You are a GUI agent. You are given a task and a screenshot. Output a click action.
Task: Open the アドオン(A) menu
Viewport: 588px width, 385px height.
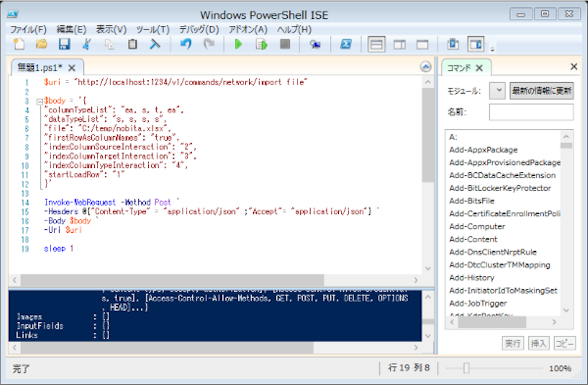click(248, 29)
